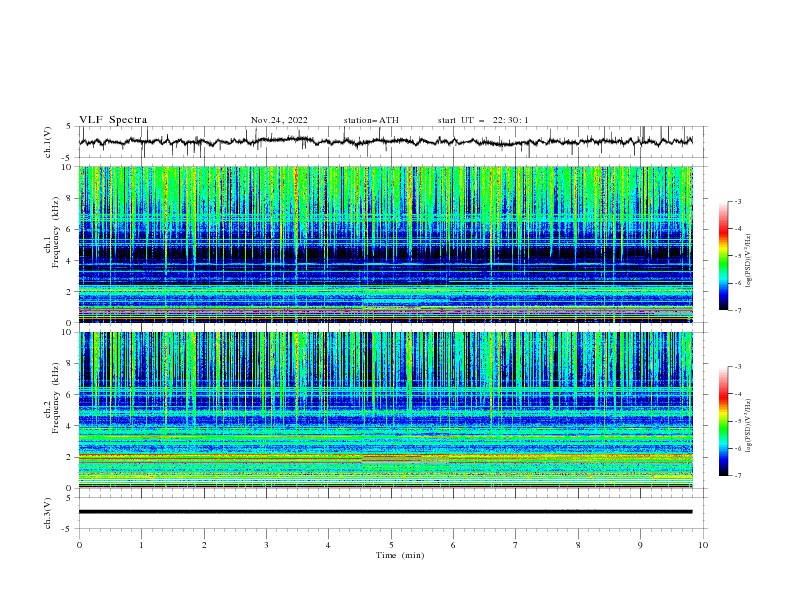This screenshot has height=612, width=792.
Task: Click the ch.1 'Frequency (kHz)' axis label
Action: pyautogui.click(x=57, y=232)
